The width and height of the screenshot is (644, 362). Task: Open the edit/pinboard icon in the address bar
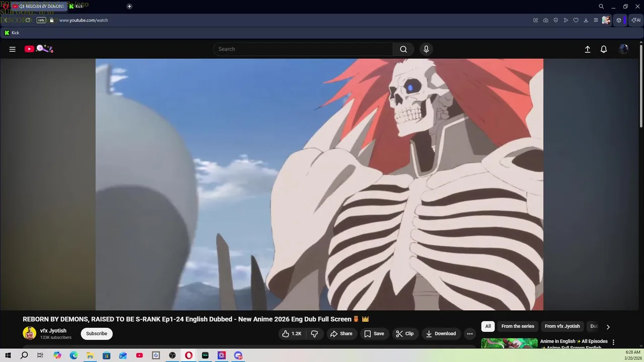tap(536, 20)
